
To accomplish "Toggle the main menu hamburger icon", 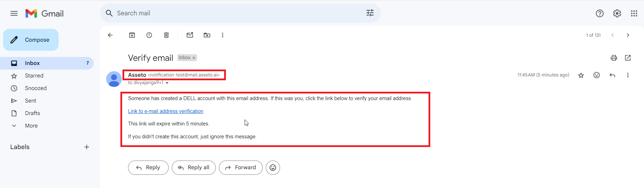I will pyautogui.click(x=14, y=14).
